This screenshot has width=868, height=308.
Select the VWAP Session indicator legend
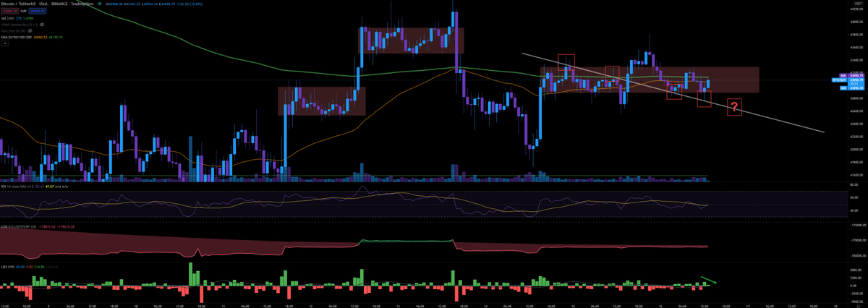coord(19,25)
